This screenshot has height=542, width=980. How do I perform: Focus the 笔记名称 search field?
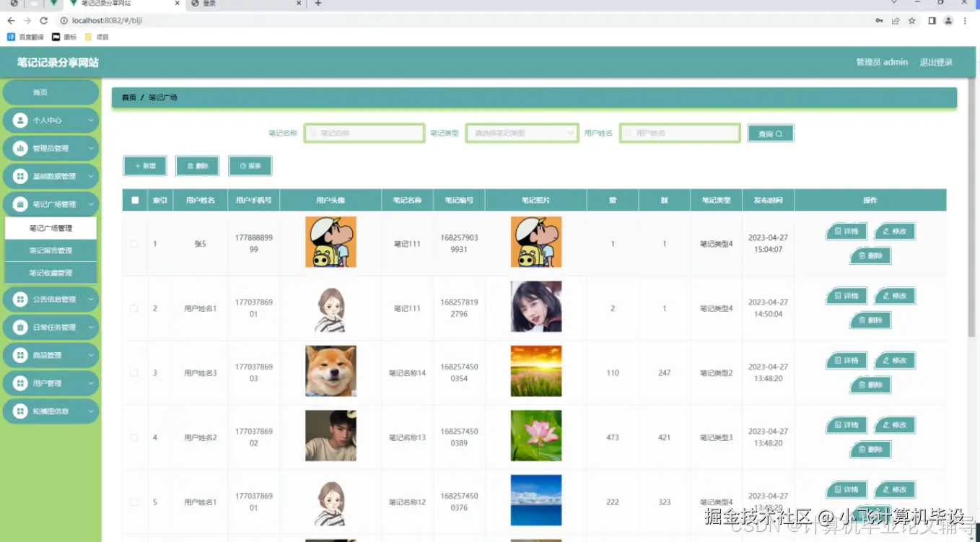point(364,133)
